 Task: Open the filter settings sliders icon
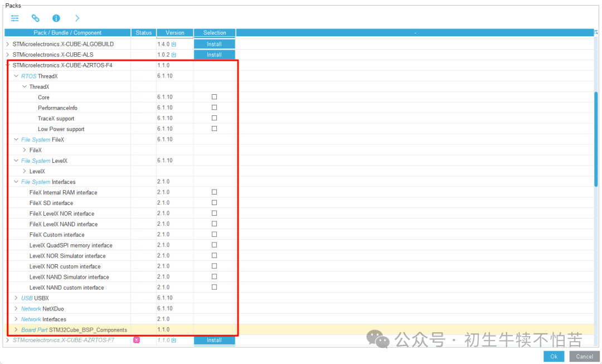click(x=14, y=18)
